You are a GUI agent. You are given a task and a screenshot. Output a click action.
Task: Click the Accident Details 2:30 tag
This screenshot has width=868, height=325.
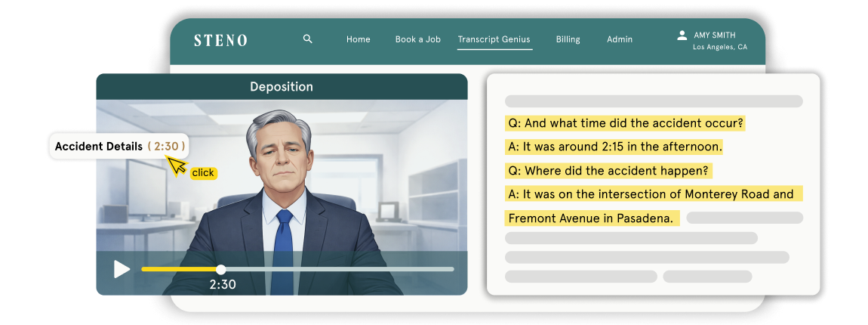click(x=119, y=147)
